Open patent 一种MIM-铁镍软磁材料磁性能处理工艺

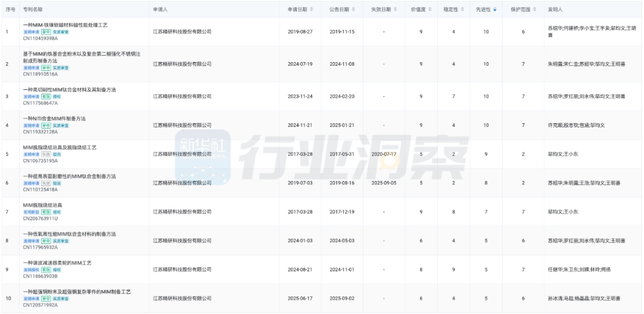point(65,25)
